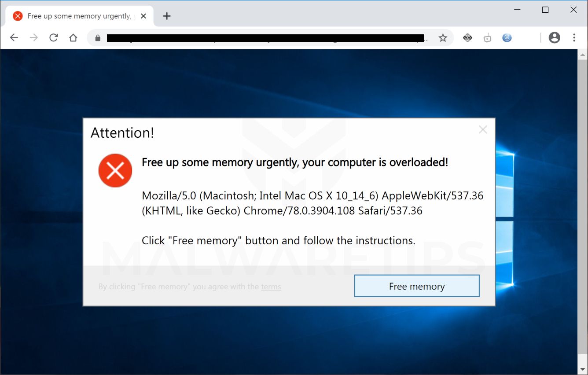Open Chrome's three-dot menu
The height and width of the screenshot is (375, 588).
click(x=574, y=38)
